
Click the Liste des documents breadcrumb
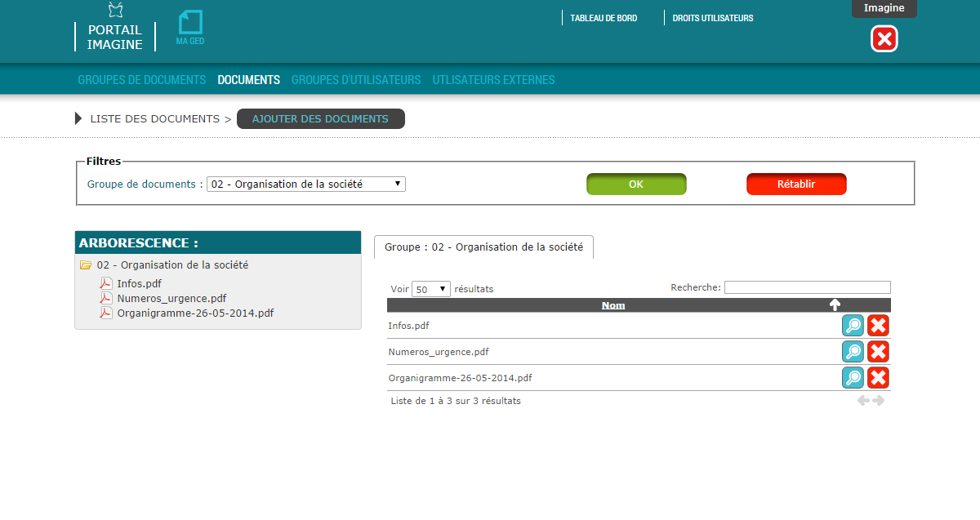point(155,119)
